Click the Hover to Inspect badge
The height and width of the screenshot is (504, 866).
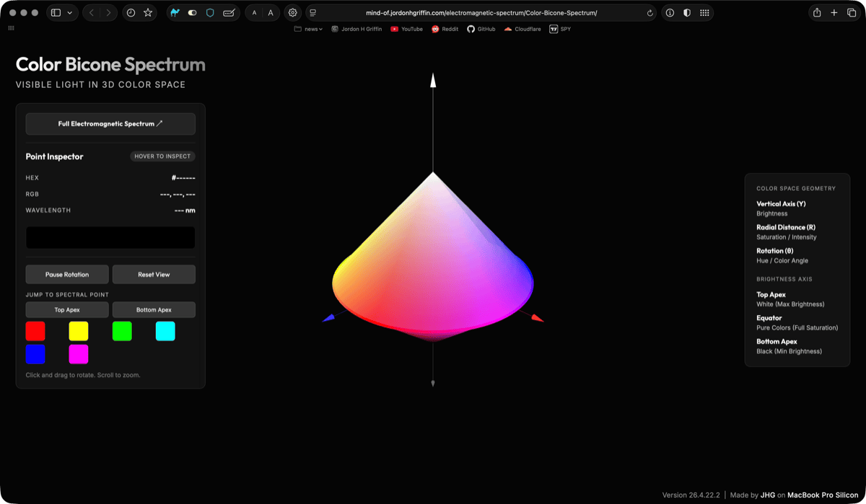click(162, 156)
